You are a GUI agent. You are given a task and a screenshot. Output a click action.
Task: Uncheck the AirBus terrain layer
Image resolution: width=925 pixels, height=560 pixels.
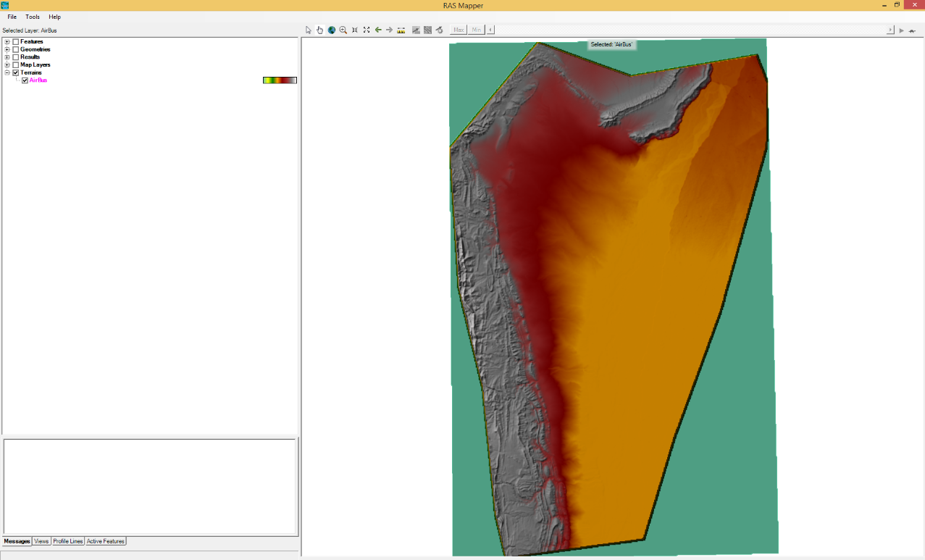click(25, 80)
